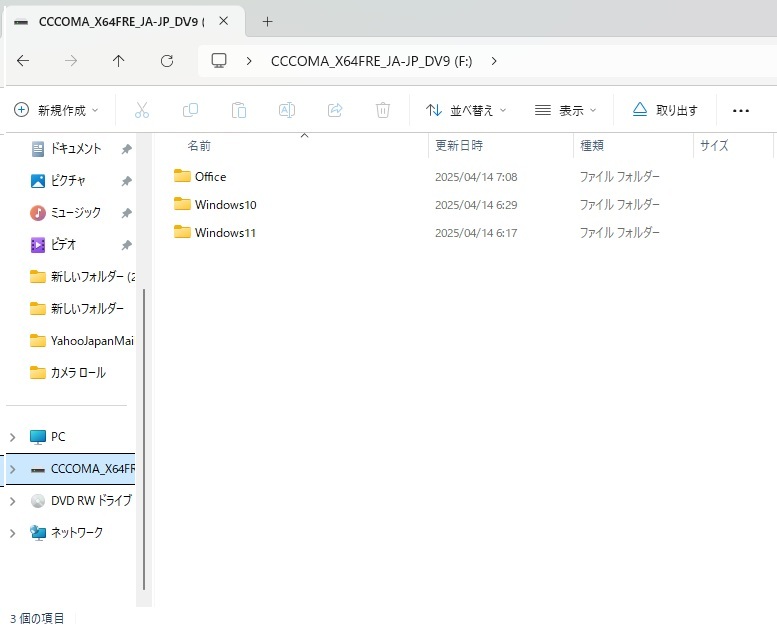
Task: Add a new tab with plus button
Action: pyautogui.click(x=268, y=21)
